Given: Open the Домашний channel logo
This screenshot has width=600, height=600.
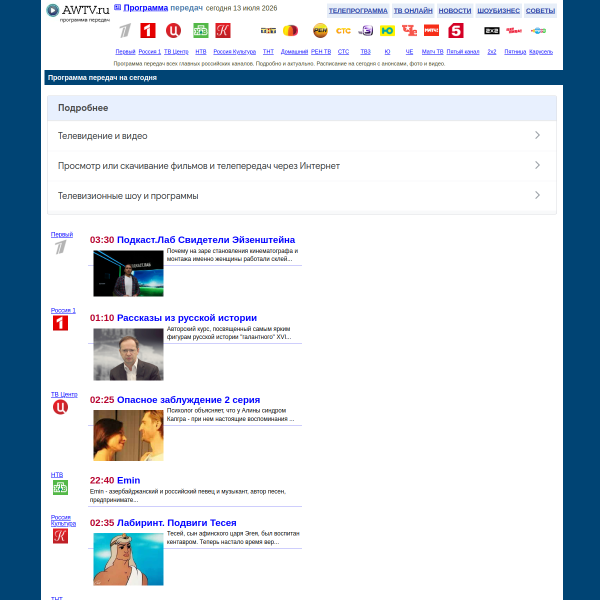Looking at the screenshot, I should coord(290,31).
